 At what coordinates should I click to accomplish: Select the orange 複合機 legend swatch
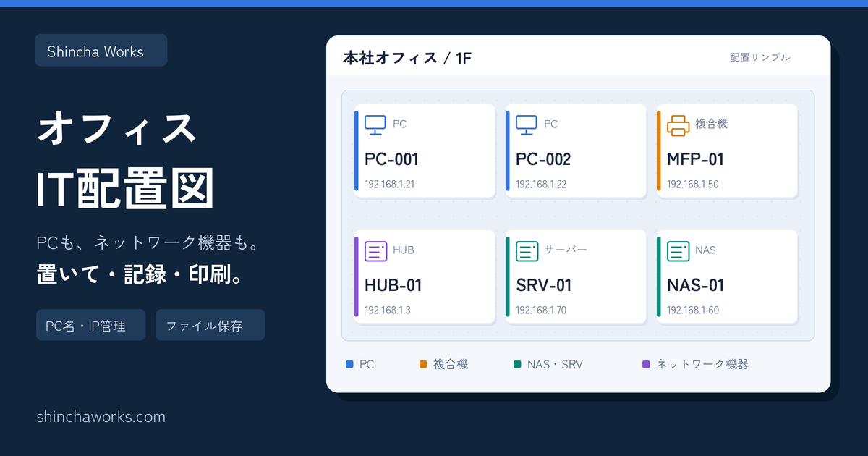(423, 364)
